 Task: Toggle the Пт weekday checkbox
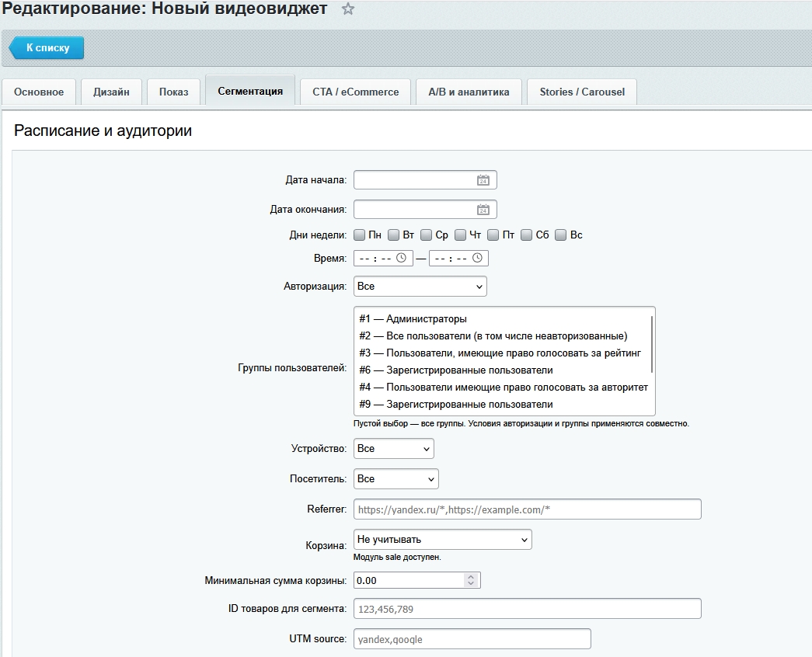pos(493,235)
